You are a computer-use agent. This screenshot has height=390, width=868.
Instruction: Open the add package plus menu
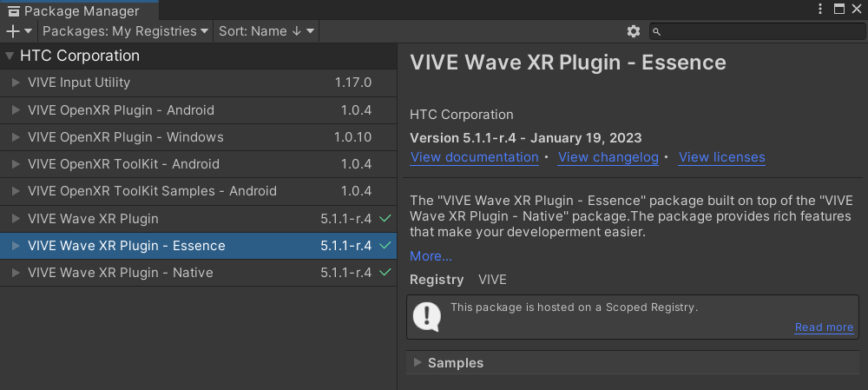19,31
